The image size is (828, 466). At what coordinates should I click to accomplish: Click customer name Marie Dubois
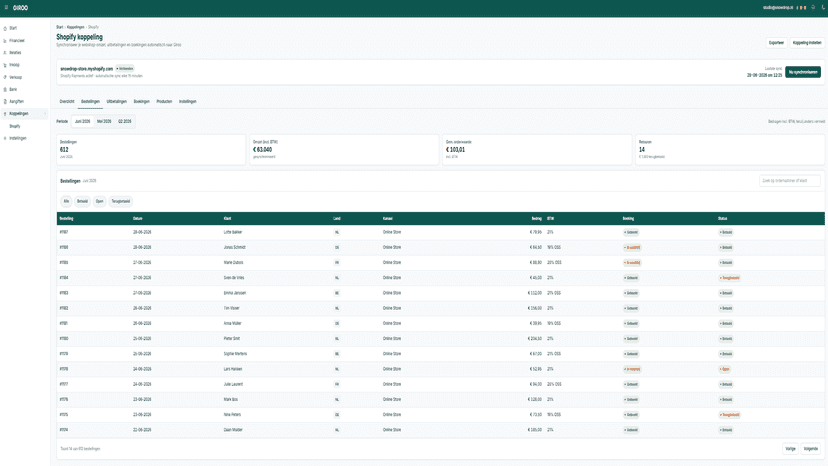coord(233,263)
